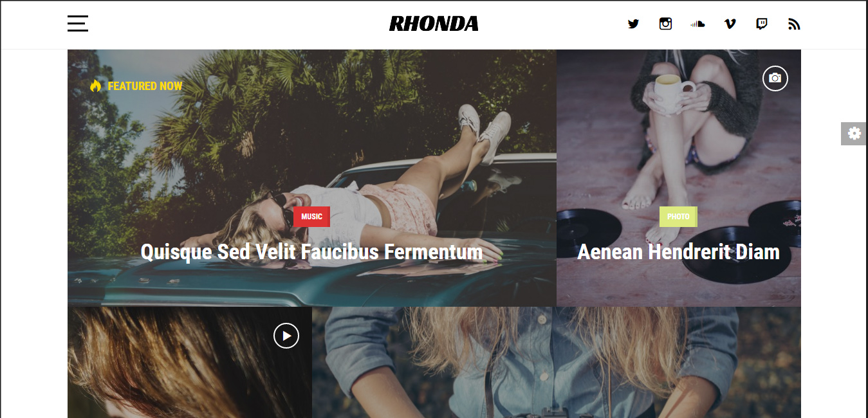Visit the Instagram profile icon
868x418 pixels.
pos(665,24)
